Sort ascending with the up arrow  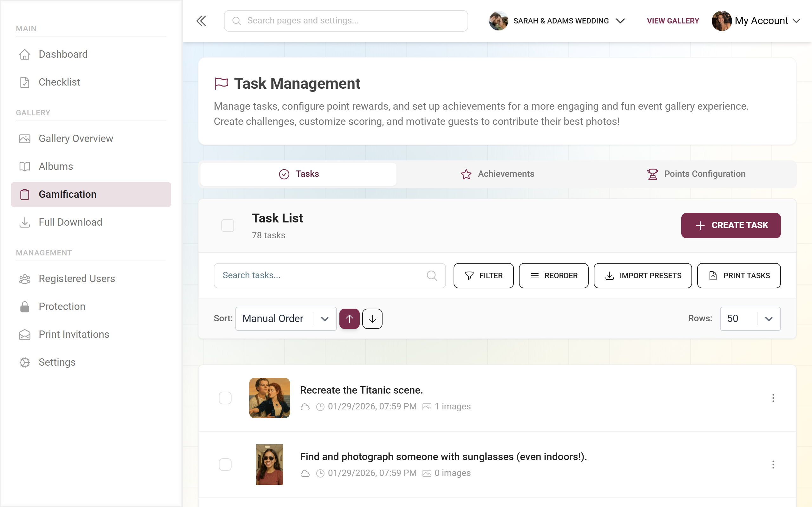[x=349, y=318]
